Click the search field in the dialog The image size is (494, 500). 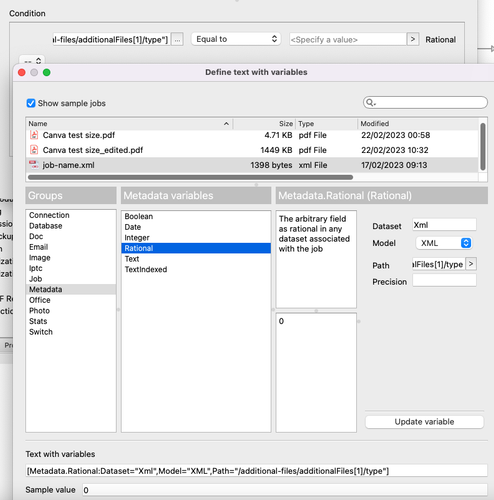point(425,103)
